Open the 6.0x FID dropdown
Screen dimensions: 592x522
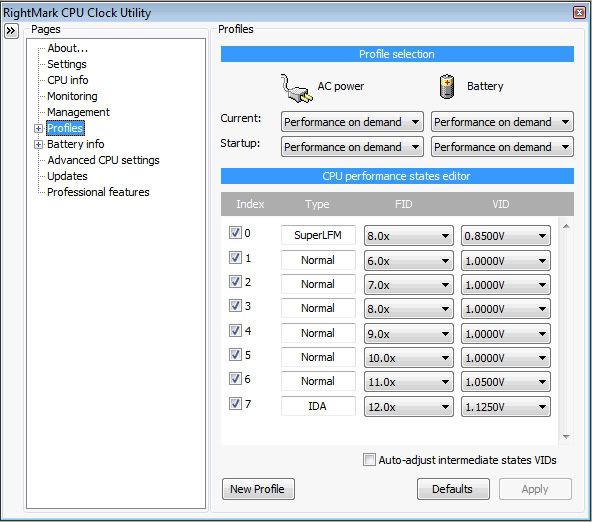click(x=409, y=261)
